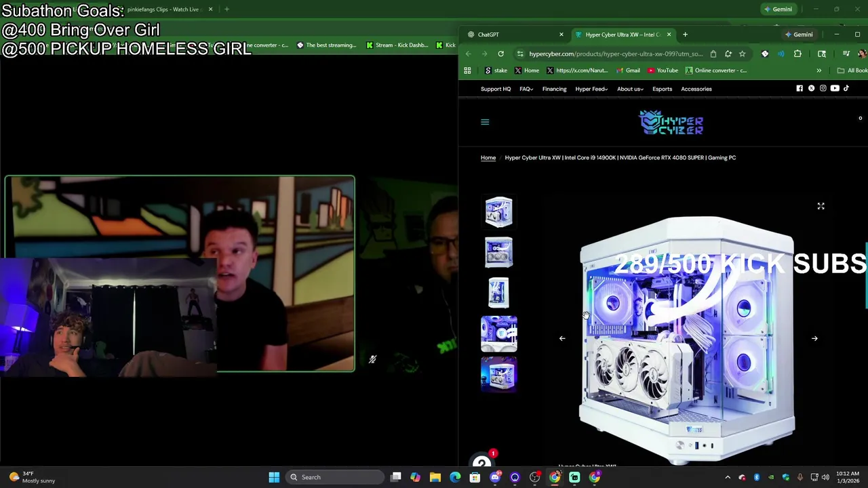The height and width of the screenshot is (488, 868).
Task: Select the fourth product thumbnail
Action: (x=498, y=333)
